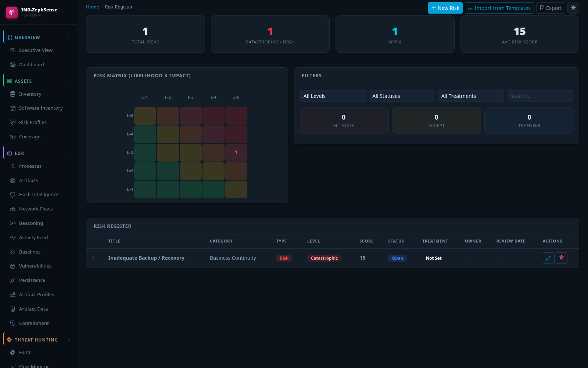Click the Network Flows icon in sidebar

[x=13, y=209]
